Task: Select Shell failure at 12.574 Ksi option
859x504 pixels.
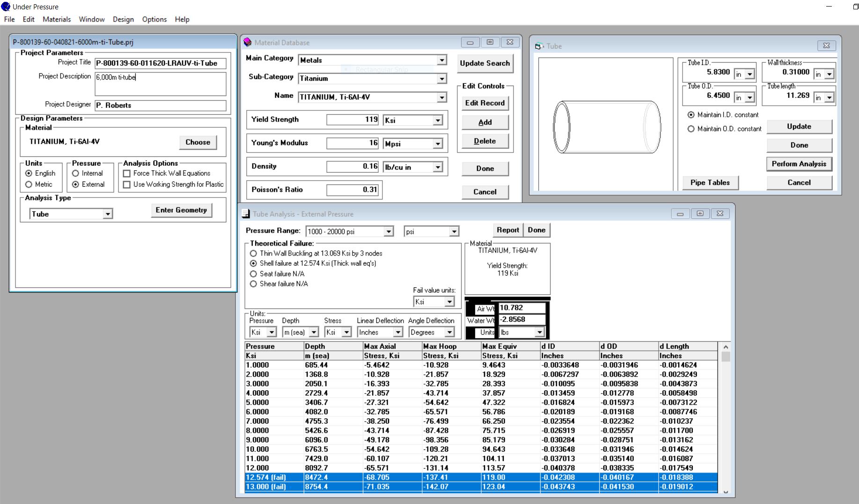Action: click(253, 263)
